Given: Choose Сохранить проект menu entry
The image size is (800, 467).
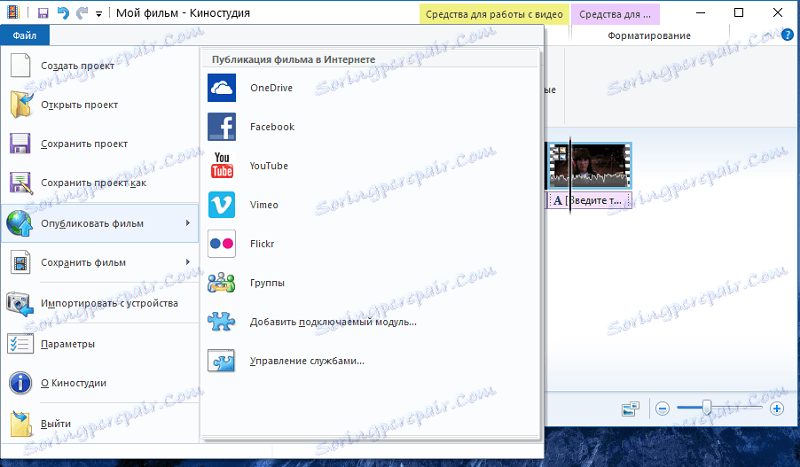Looking at the screenshot, I should pos(84,144).
